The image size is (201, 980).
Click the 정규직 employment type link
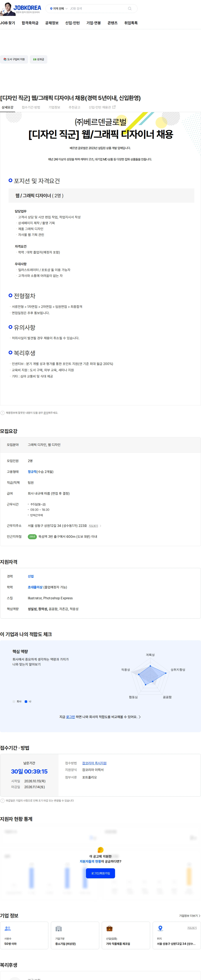click(32, 472)
